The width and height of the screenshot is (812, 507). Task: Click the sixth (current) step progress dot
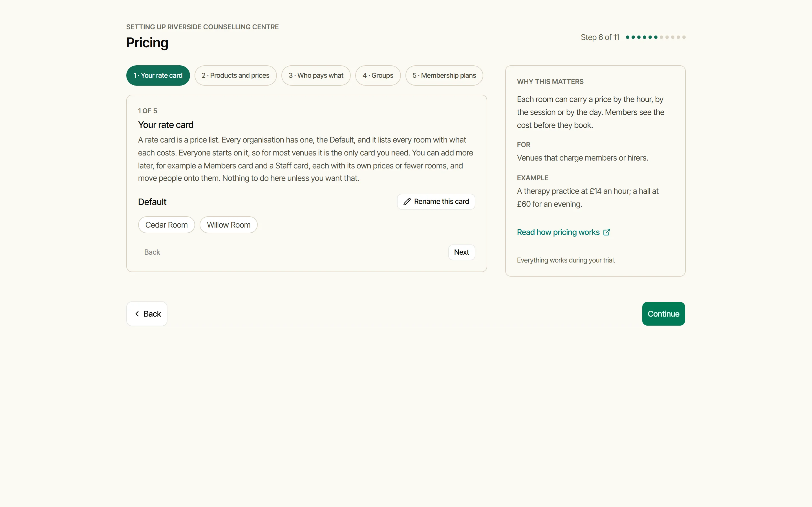tap(656, 37)
